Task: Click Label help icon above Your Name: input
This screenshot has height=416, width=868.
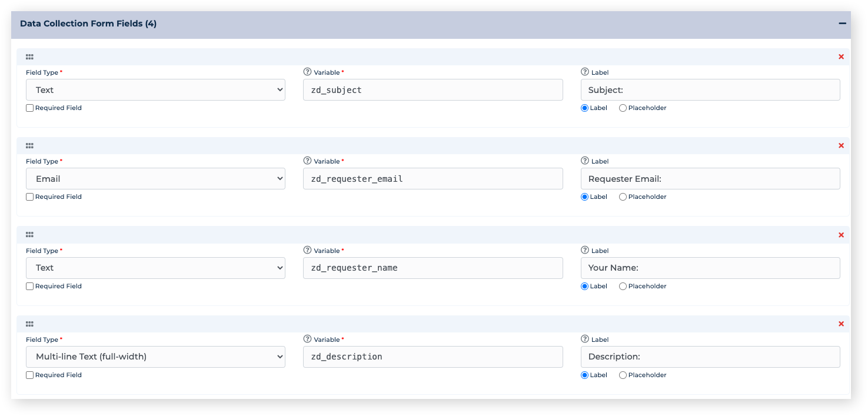Action: coord(585,250)
